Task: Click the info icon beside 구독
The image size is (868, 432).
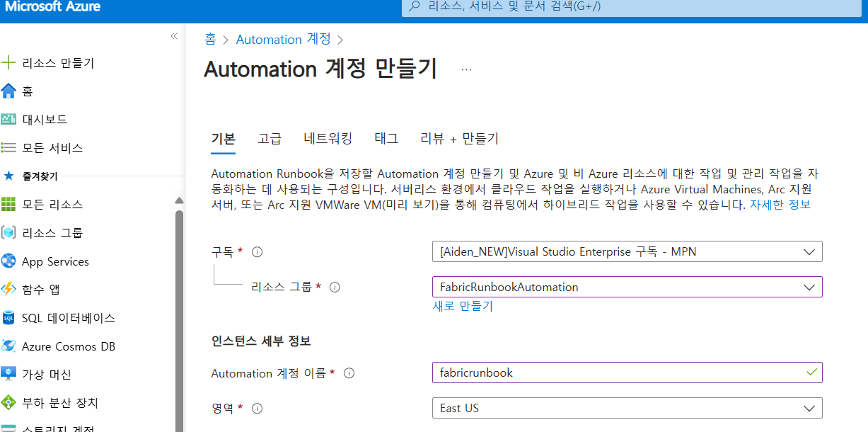Action: tap(257, 251)
